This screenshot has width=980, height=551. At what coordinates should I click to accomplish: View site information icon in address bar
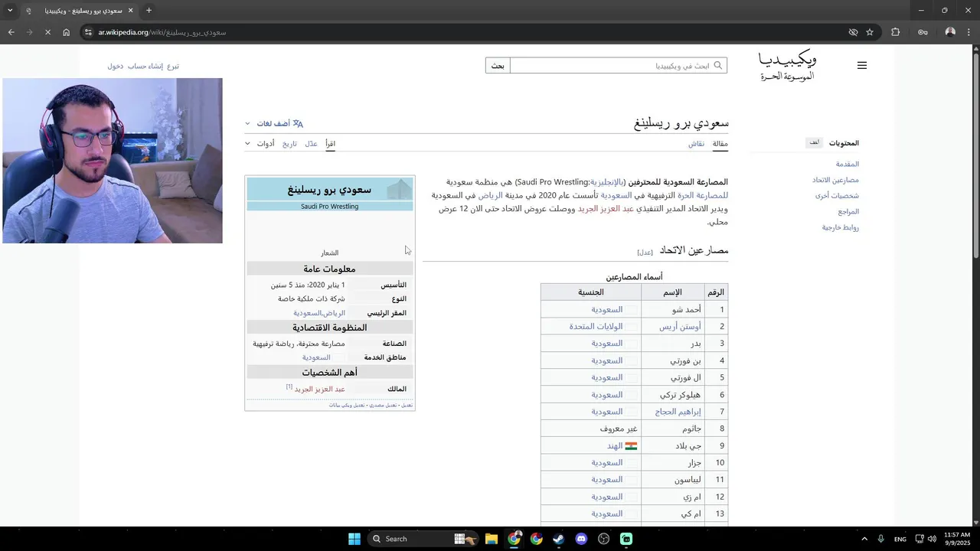click(89, 32)
